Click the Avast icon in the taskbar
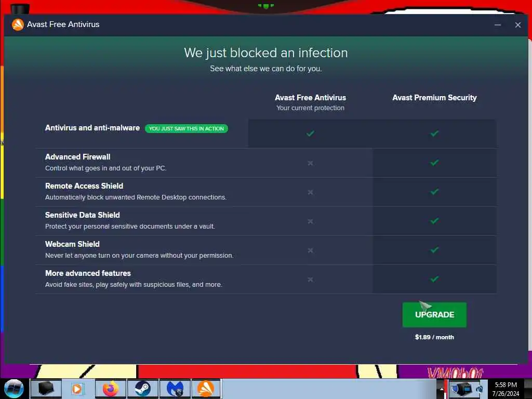This screenshot has height=399, width=532. tap(206, 389)
